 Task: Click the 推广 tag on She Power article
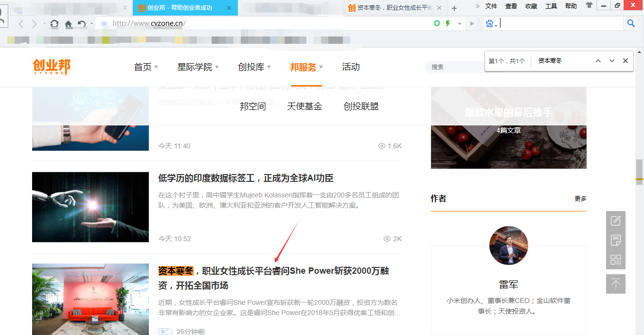165,332
